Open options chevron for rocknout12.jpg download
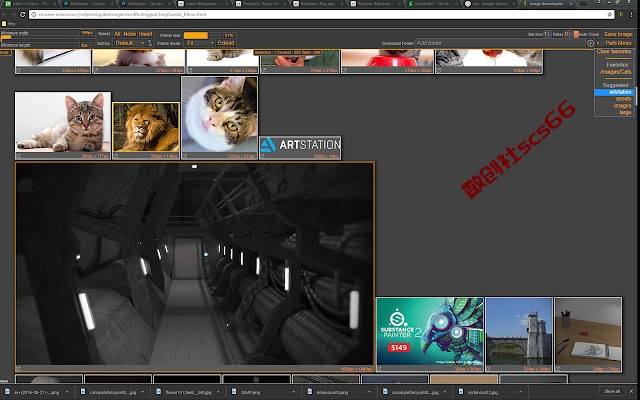The height and width of the screenshot is (400, 640). click(520, 392)
